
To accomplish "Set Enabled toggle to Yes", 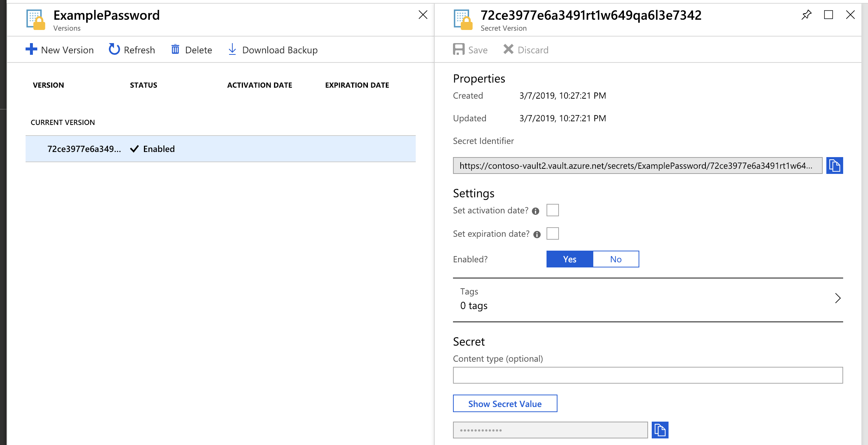I will click(x=570, y=259).
